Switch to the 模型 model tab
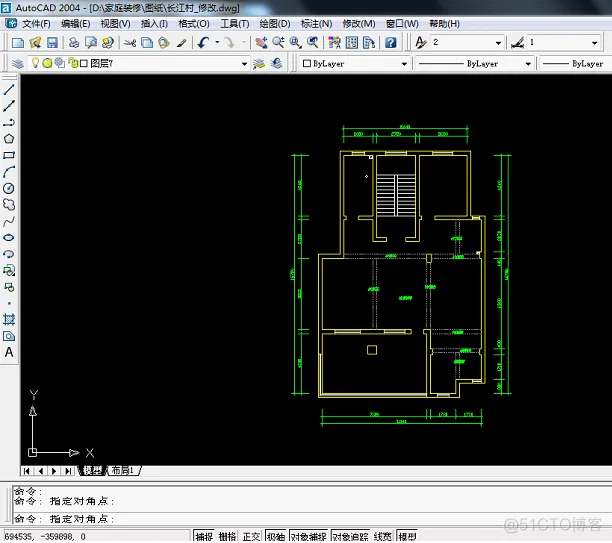Viewport: 612px width, 543px height. click(x=92, y=470)
